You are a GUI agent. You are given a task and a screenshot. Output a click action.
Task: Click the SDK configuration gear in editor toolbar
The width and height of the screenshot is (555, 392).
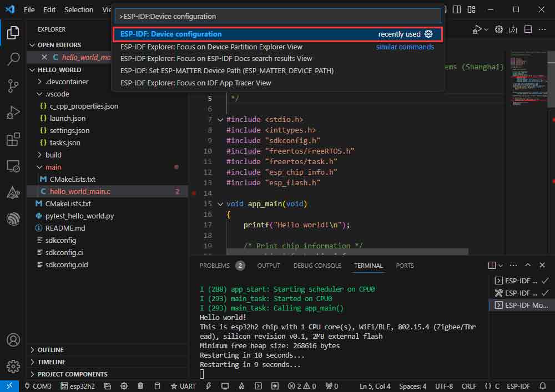(499, 30)
